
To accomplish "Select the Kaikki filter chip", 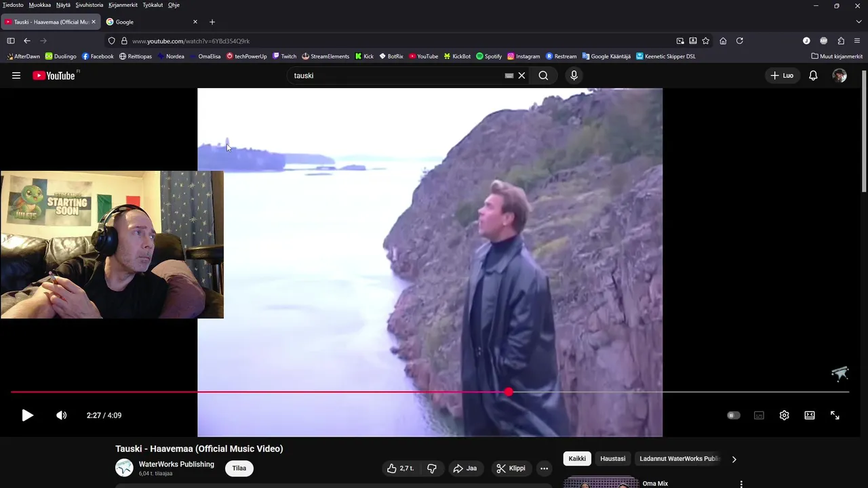I will coord(577,459).
